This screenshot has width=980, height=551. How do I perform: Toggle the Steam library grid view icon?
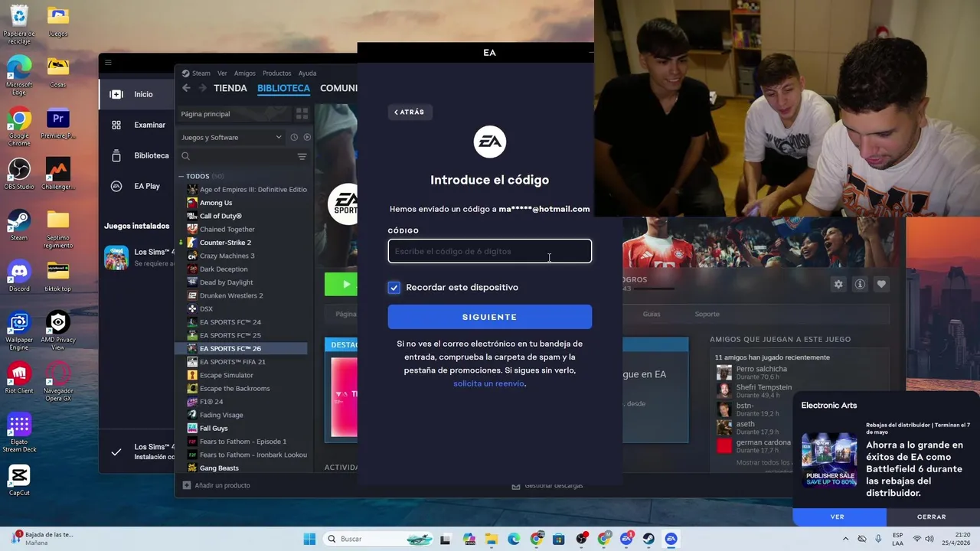[302, 114]
